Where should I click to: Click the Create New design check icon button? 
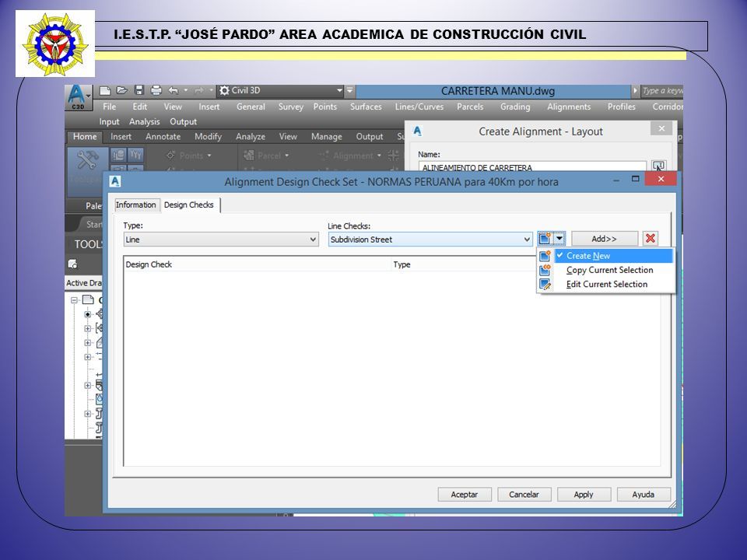[x=545, y=238]
